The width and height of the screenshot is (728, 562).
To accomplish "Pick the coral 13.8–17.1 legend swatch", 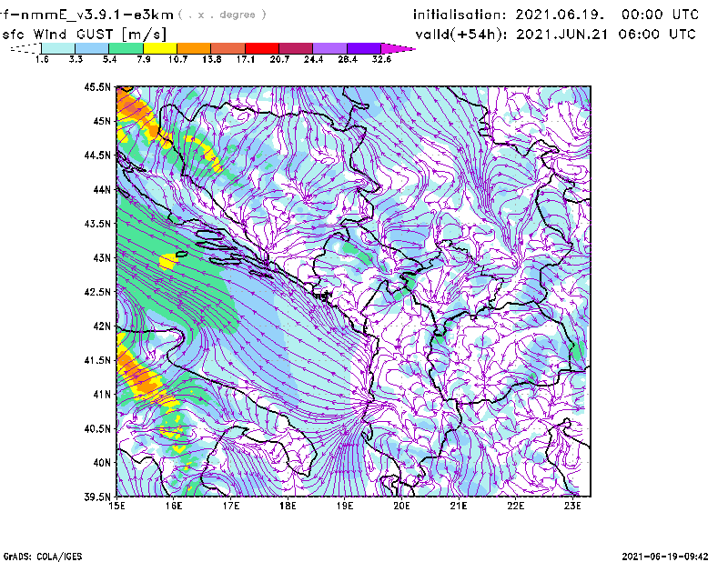I will (228, 48).
